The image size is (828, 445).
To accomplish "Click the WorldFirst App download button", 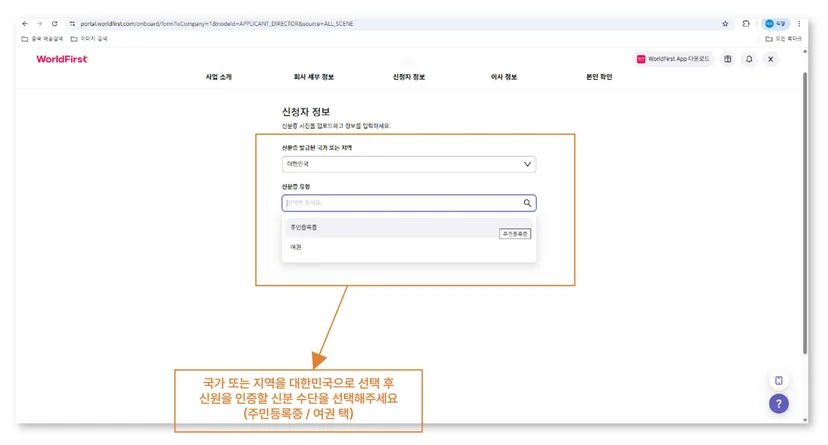I will [673, 59].
